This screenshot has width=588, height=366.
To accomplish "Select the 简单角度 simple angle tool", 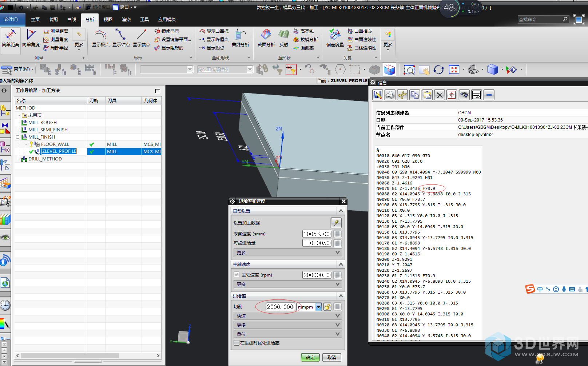I will click(31, 38).
